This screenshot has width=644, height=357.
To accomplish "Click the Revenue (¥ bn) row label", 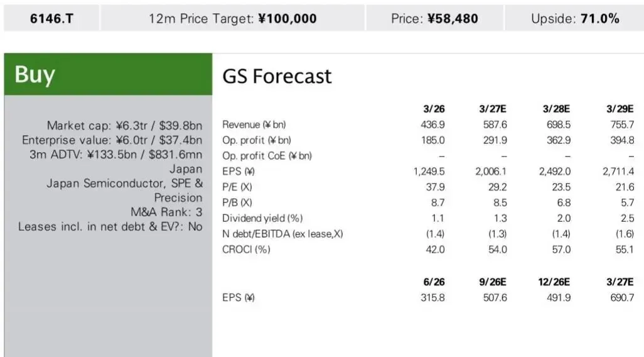I will [x=254, y=124].
